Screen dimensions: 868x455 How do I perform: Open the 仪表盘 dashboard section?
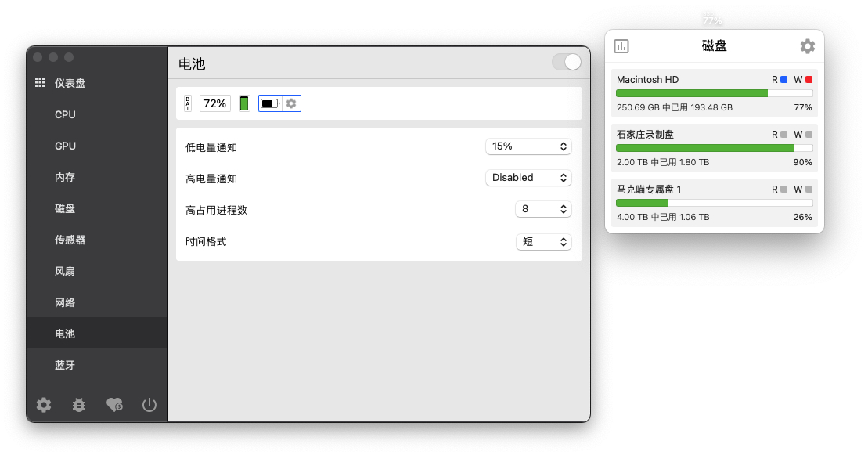(x=70, y=83)
